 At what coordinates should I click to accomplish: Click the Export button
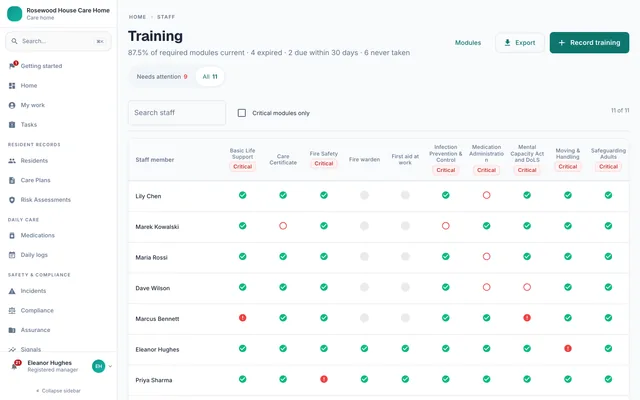point(520,43)
